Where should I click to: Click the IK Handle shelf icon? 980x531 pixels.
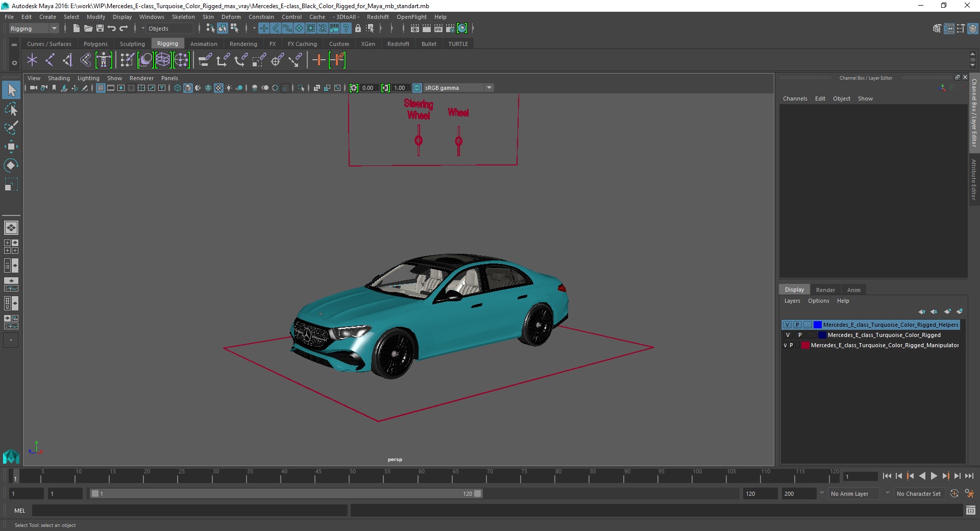(67, 60)
